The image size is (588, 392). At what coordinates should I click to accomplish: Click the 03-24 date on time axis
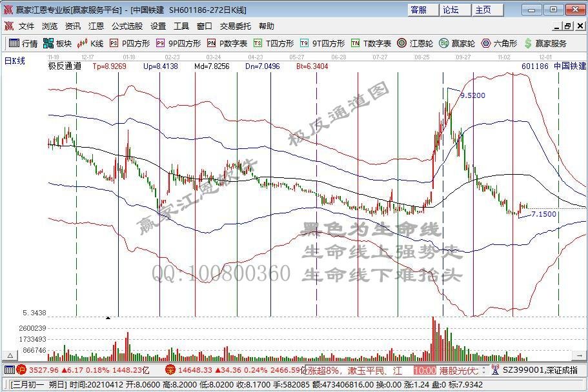[214, 57]
